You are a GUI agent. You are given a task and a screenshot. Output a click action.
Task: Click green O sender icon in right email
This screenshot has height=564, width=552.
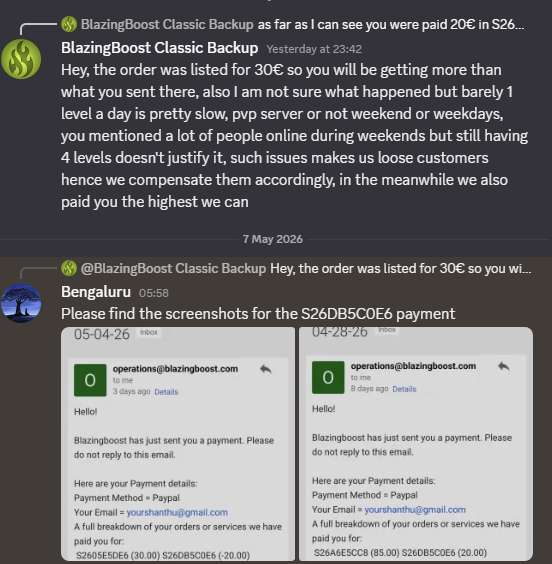tap(328, 377)
